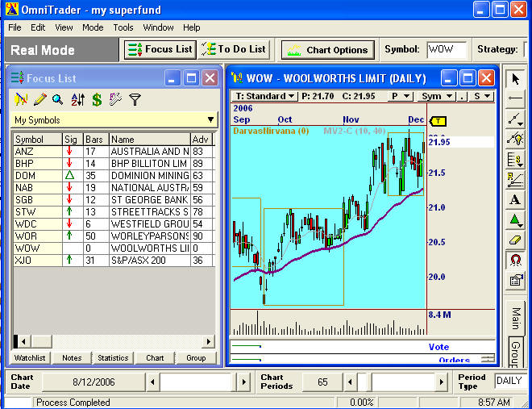Click the Chart Periods right arrow

(442, 382)
